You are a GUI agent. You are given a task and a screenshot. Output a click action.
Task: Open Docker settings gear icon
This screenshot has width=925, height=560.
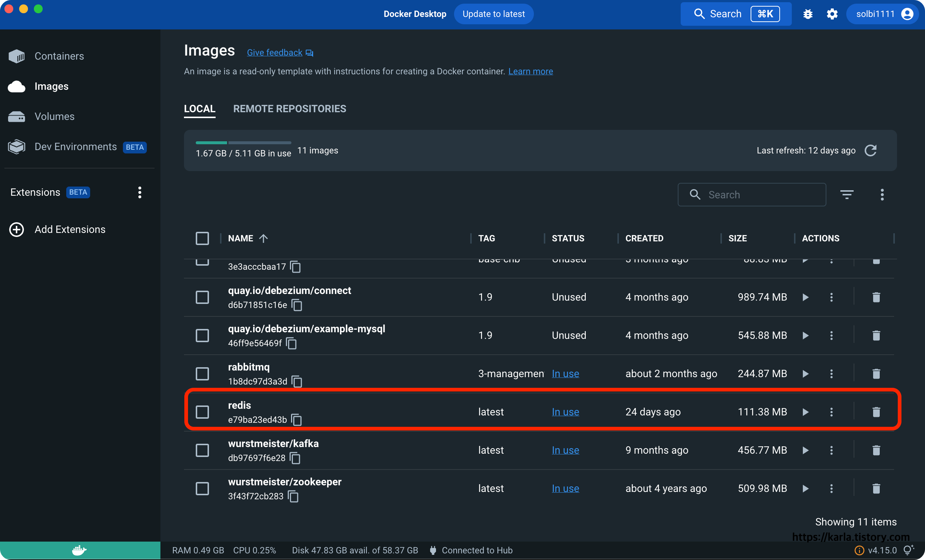click(x=832, y=14)
